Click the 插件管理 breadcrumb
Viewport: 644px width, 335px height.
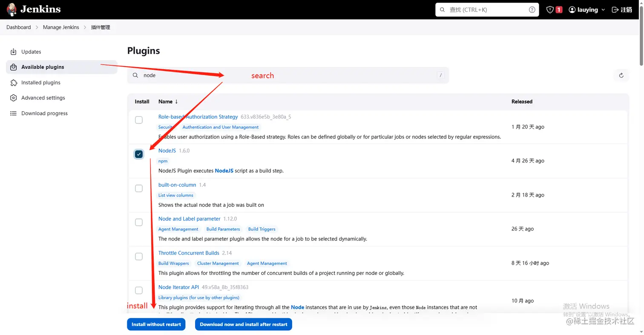tap(101, 27)
